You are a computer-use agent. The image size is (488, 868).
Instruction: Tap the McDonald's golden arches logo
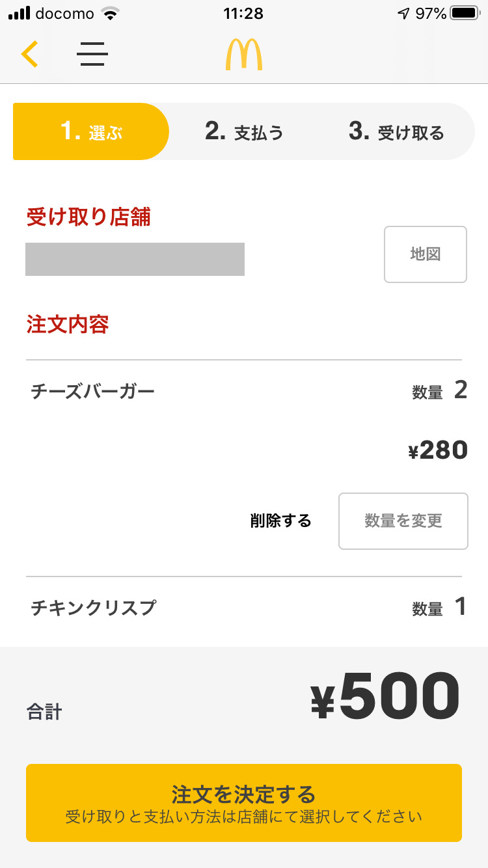pos(244,55)
